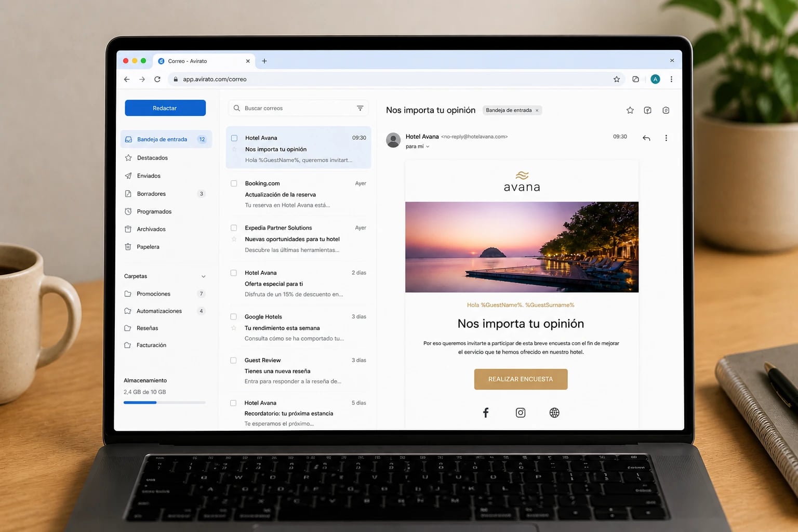Open the Reseñas folder
798x532 pixels.
click(x=166, y=328)
